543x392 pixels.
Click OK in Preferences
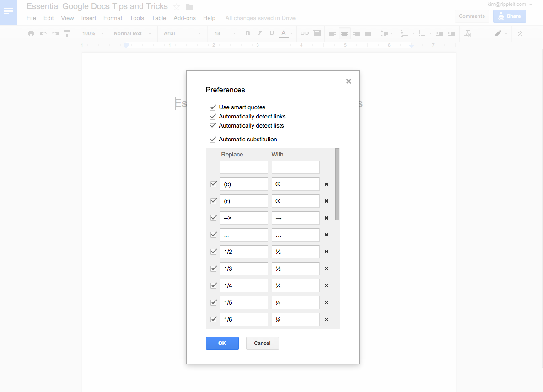point(222,343)
